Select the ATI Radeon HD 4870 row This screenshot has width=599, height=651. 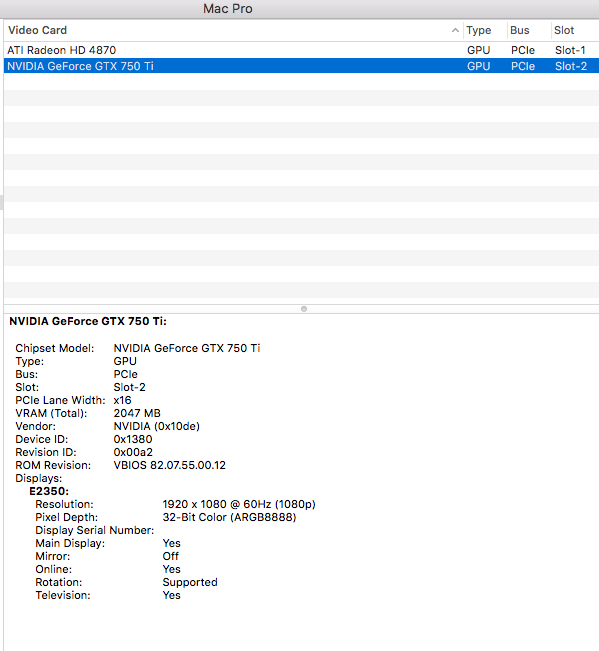pos(301,50)
